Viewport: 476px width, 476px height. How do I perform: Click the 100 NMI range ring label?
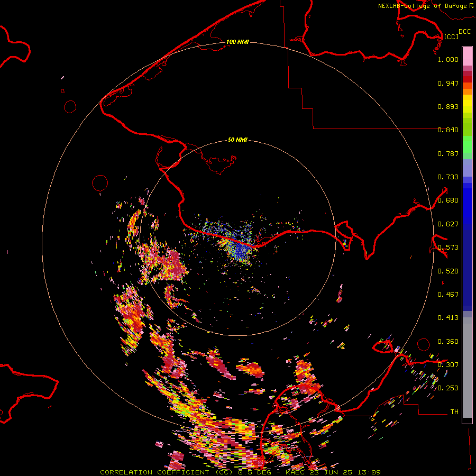click(x=237, y=42)
